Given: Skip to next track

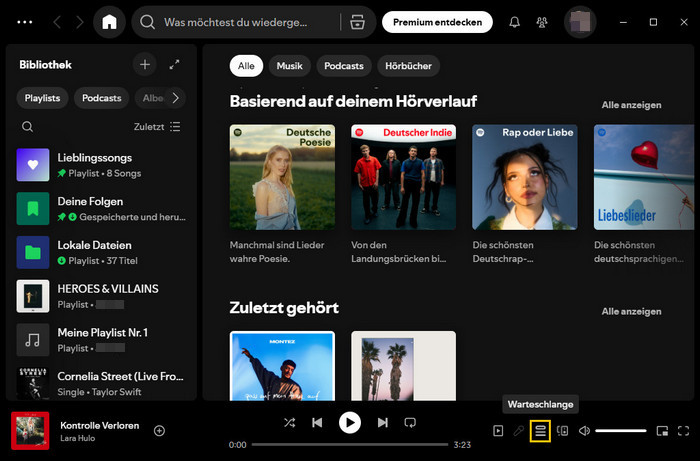Looking at the screenshot, I should click(383, 422).
